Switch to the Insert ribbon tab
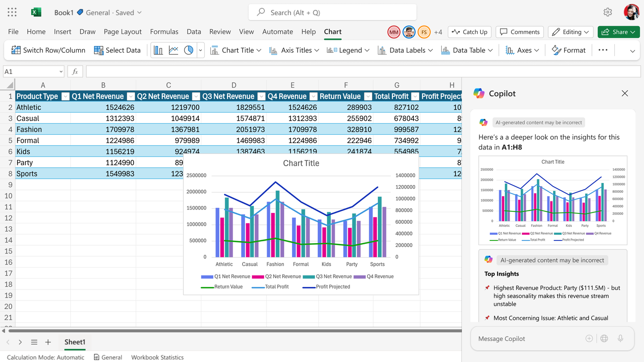 point(62,32)
